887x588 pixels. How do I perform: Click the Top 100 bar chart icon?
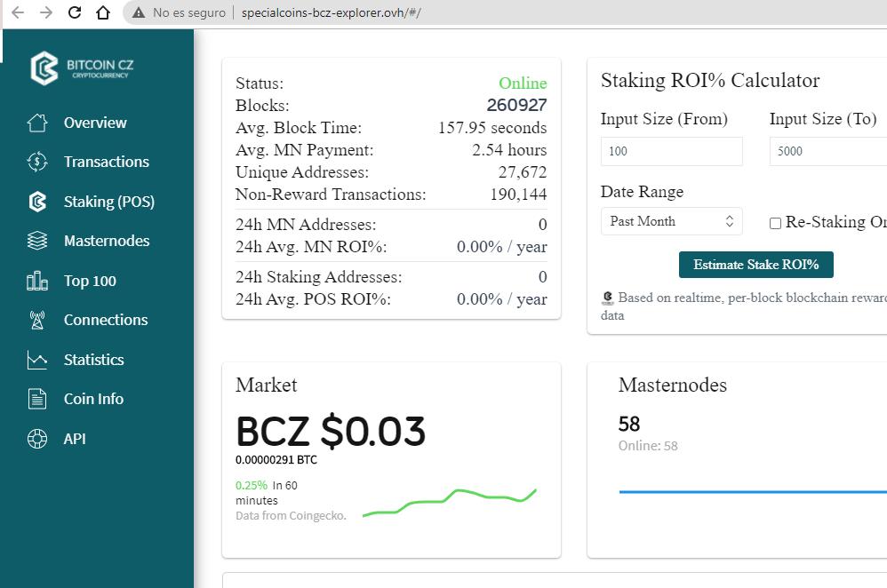point(37,281)
